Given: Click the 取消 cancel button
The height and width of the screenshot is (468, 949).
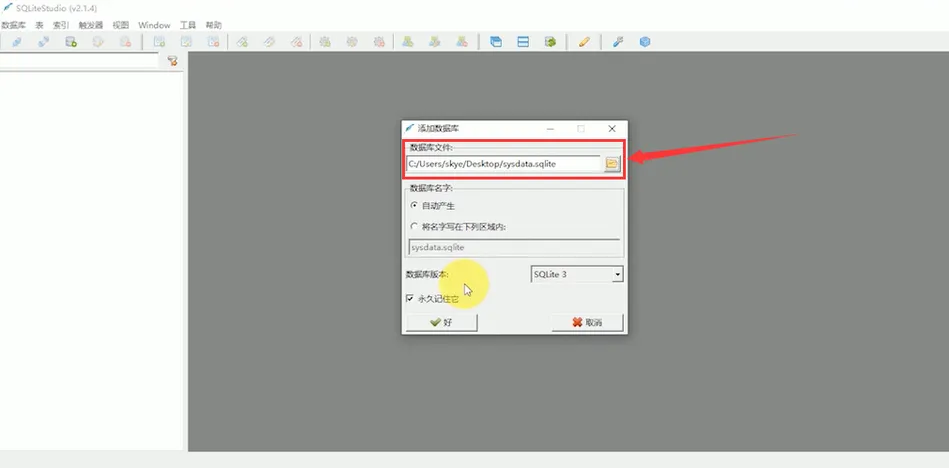Looking at the screenshot, I should pos(587,323).
